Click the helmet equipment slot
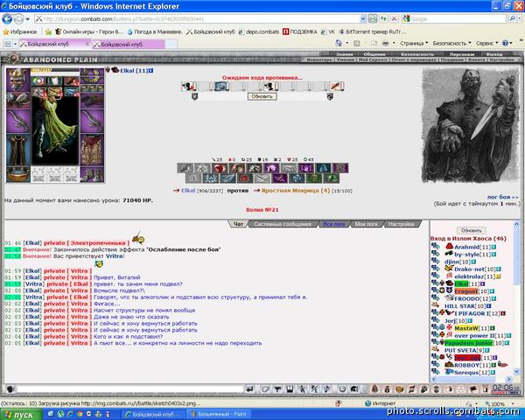 tap(18, 80)
